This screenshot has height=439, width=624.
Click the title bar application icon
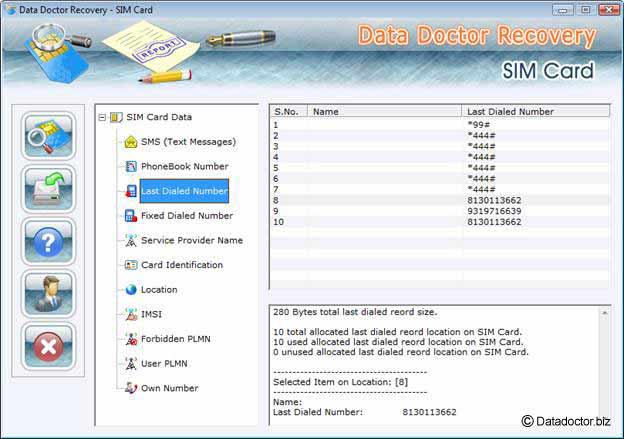11,10
